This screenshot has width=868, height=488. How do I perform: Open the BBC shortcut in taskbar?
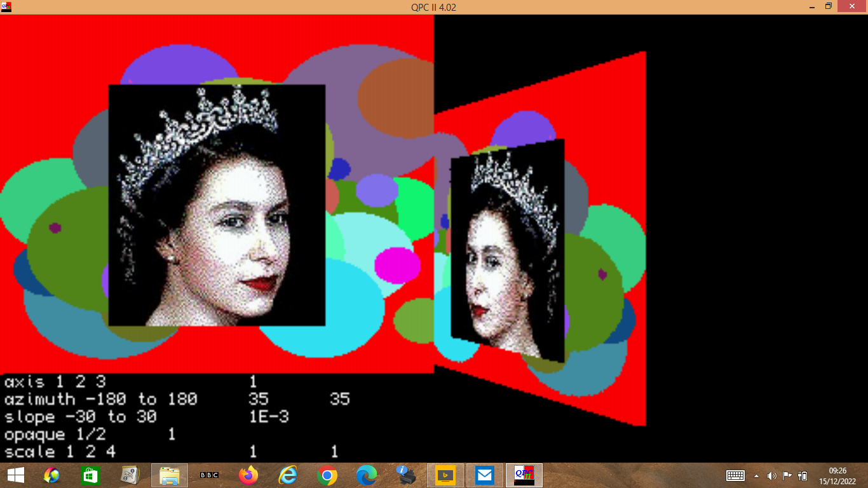click(x=209, y=475)
